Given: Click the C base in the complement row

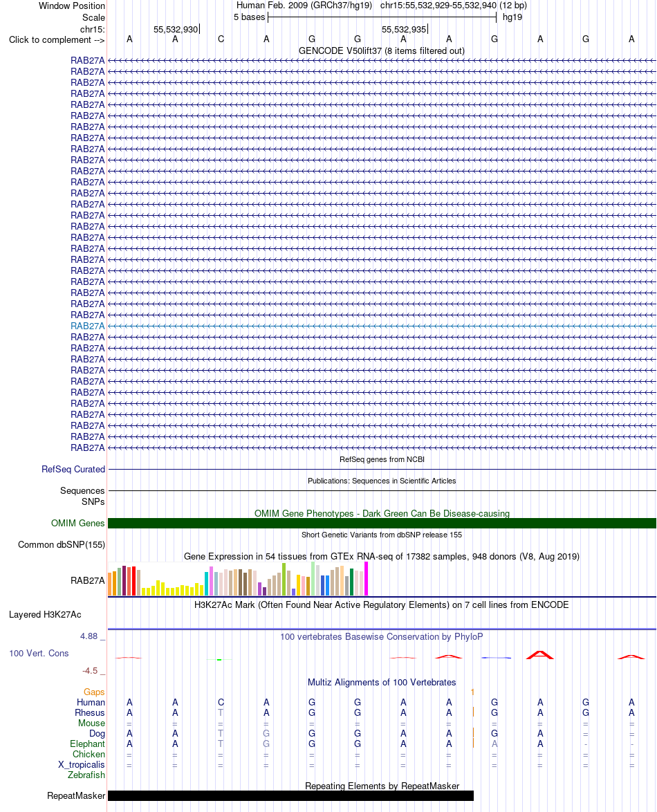Looking at the screenshot, I should pyautogui.click(x=221, y=39).
